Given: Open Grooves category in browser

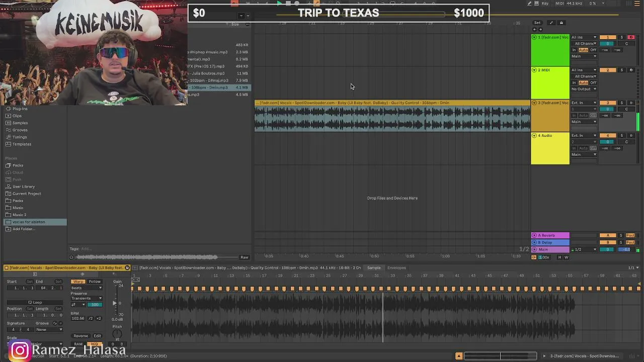Looking at the screenshot, I should point(20,130).
